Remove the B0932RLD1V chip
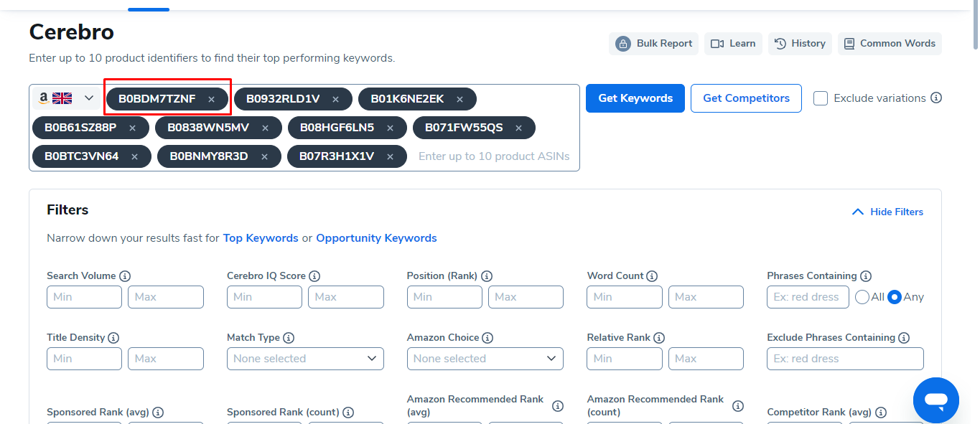 (x=336, y=99)
